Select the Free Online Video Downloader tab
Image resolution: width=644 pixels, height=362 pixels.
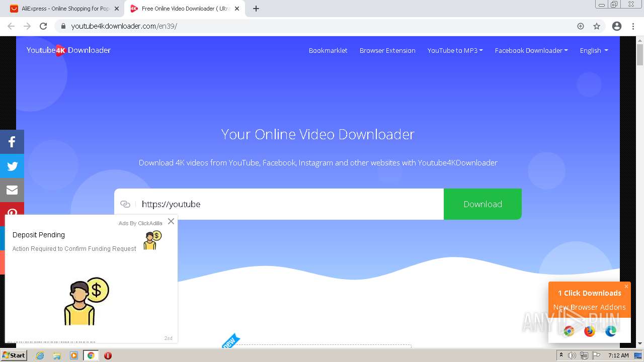[x=185, y=9]
